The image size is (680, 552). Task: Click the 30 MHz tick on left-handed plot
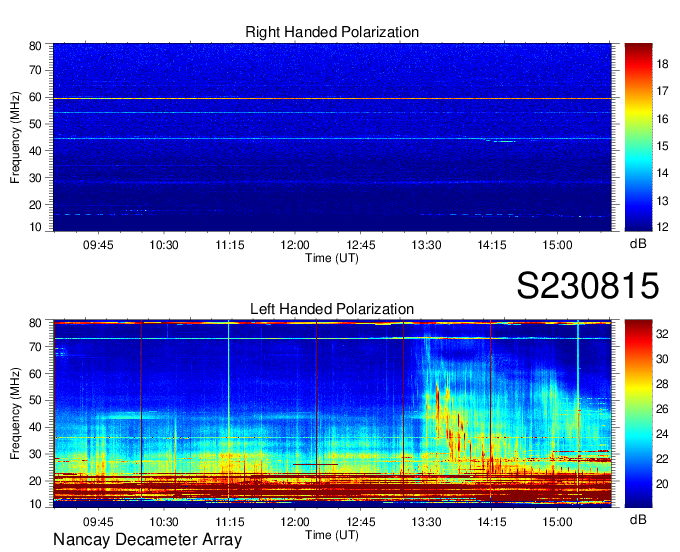coord(35,454)
